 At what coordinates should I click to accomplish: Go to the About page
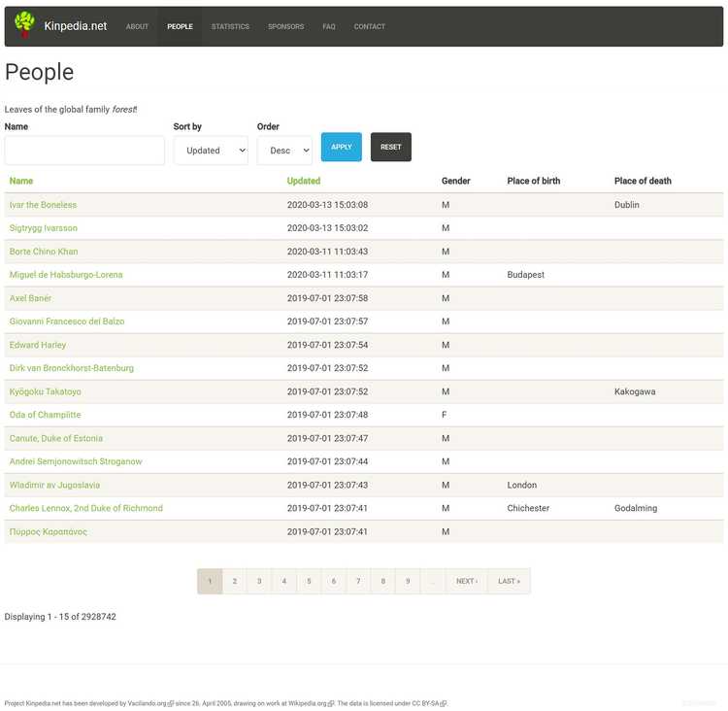point(137,27)
